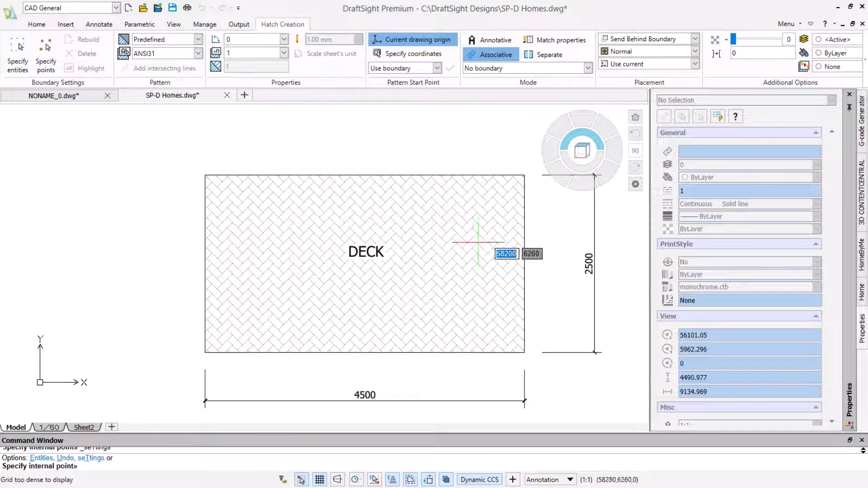Image resolution: width=868 pixels, height=488 pixels.
Task: Click the Specify coordinates button
Action: [x=408, y=53]
